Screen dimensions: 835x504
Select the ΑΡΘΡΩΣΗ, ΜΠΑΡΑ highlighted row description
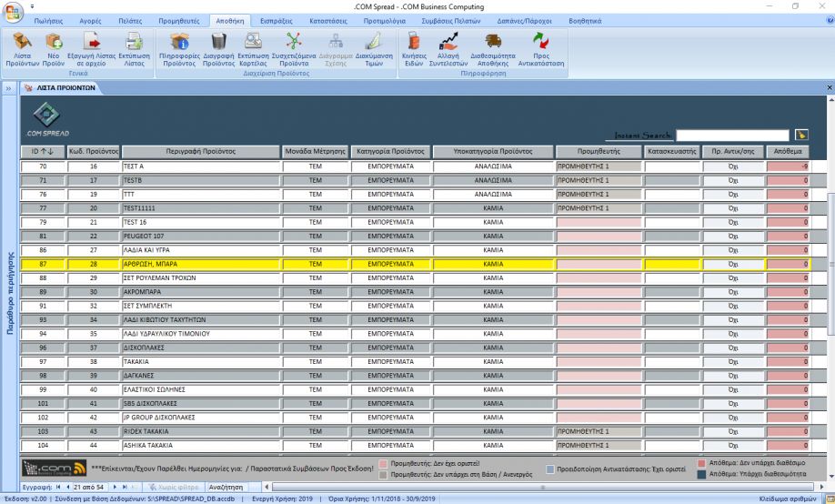[201, 264]
